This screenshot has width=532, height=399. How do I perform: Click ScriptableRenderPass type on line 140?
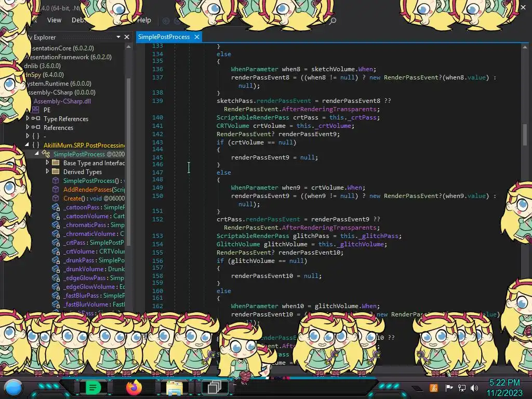pos(253,117)
